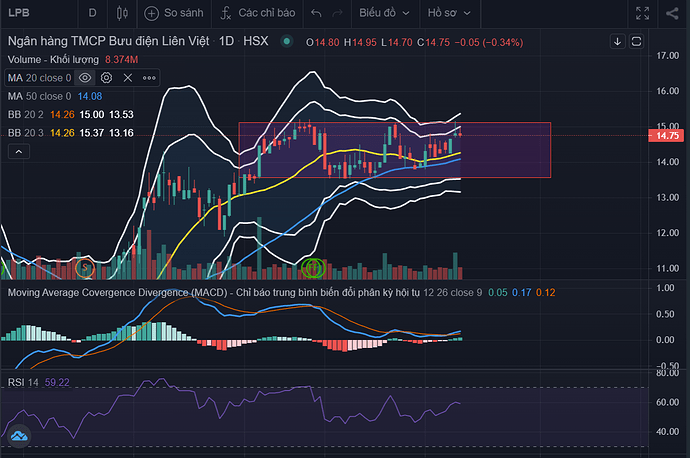Click the HSX exchange label
This screenshot has width=690, height=458.
click(256, 41)
